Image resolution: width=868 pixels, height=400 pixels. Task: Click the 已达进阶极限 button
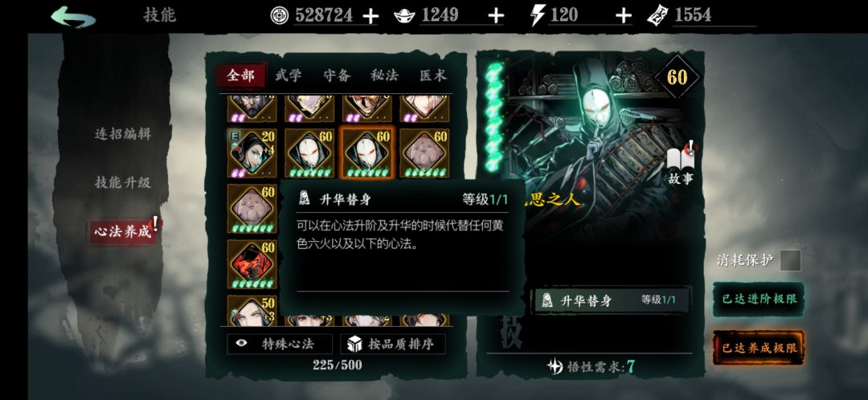click(759, 299)
